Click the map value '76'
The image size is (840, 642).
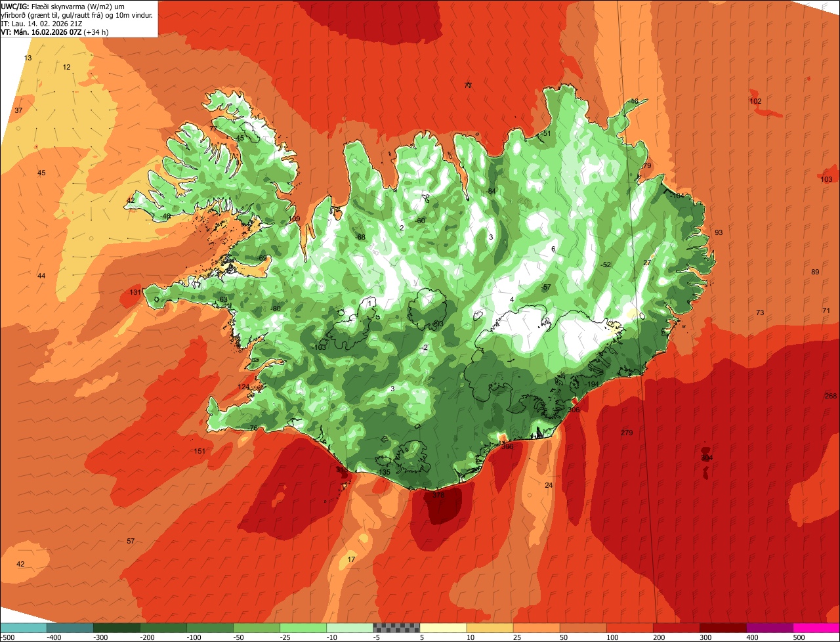click(253, 428)
